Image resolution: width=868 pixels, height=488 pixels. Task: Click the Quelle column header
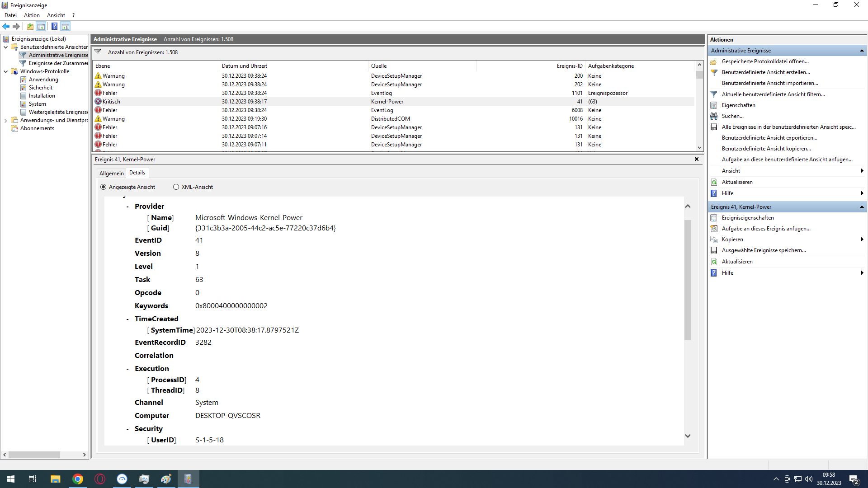379,66
